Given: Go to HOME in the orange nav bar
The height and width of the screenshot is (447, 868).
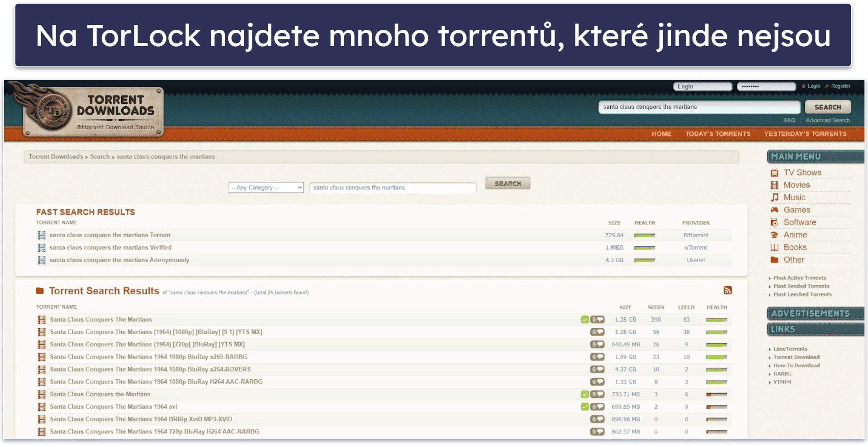Looking at the screenshot, I should (661, 134).
